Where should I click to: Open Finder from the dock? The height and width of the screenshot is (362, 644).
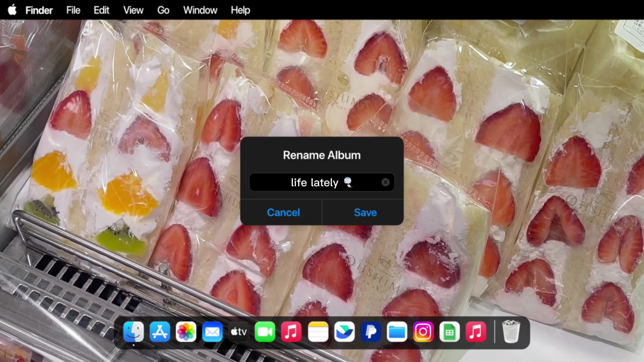[133, 332]
